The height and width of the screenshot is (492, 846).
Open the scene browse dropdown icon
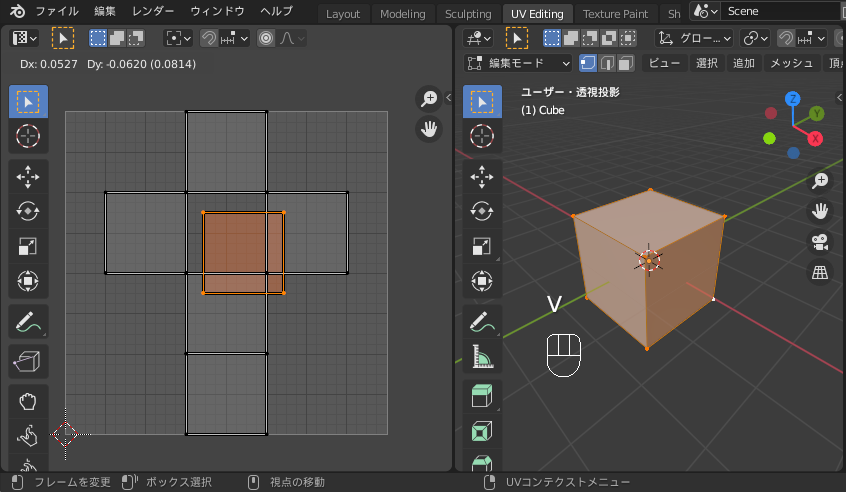point(706,11)
